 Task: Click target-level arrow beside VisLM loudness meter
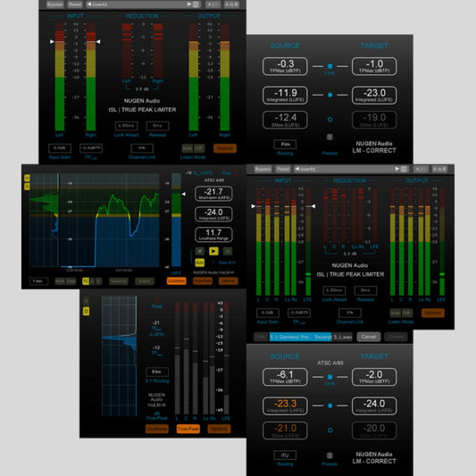click(184, 194)
